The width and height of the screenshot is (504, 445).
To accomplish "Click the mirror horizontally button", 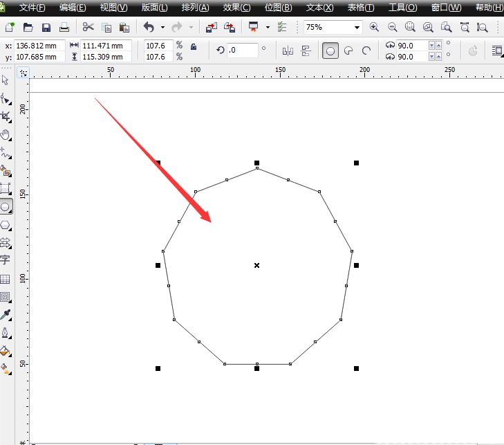I will 288,51.
